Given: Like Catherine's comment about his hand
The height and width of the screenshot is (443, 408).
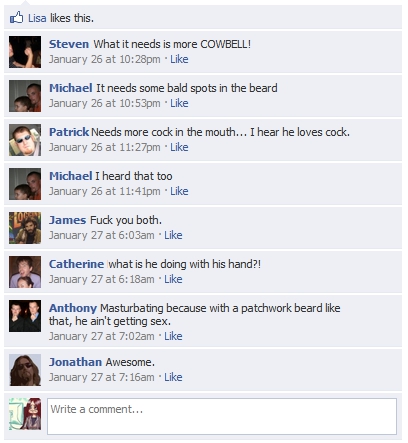Looking at the screenshot, I should pos(173,279).
